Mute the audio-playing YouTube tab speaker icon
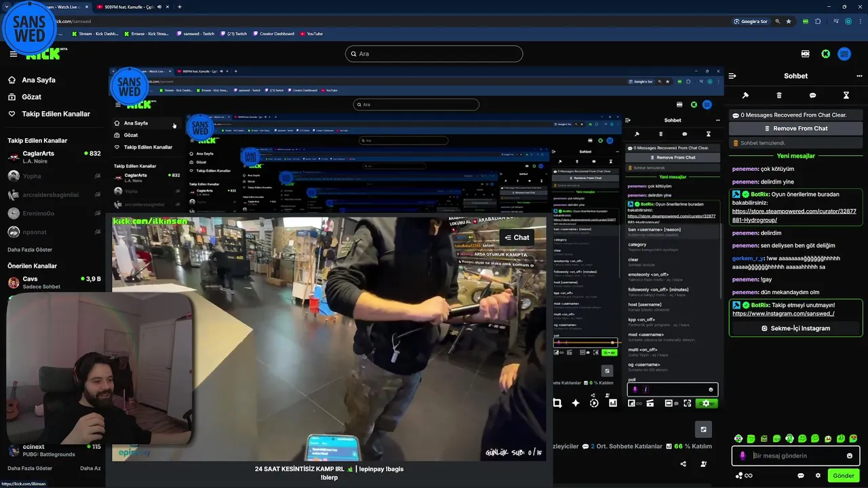 click(159, 7)
